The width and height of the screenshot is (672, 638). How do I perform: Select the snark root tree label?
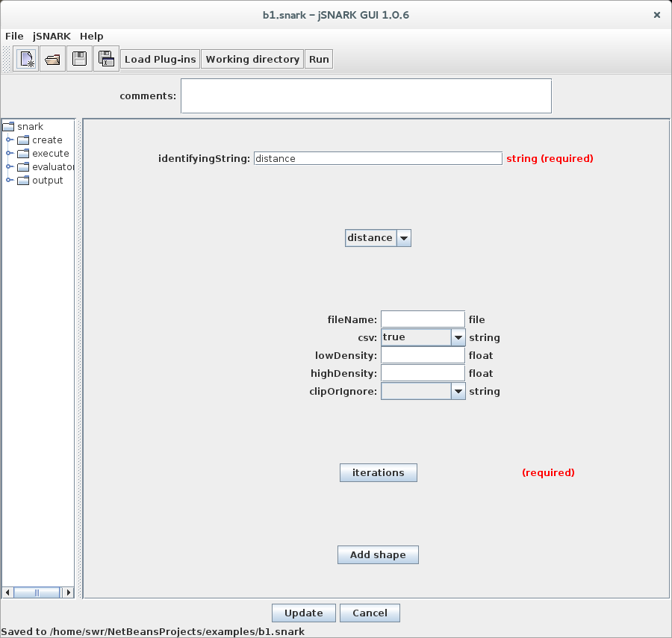30,127
